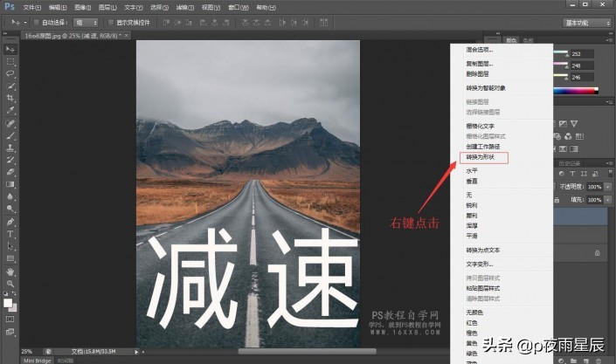Image resolution: width=616 pixels, height=364 pixels.
Task: Select the Rectangle shape tool
Action: pos(10,258)
